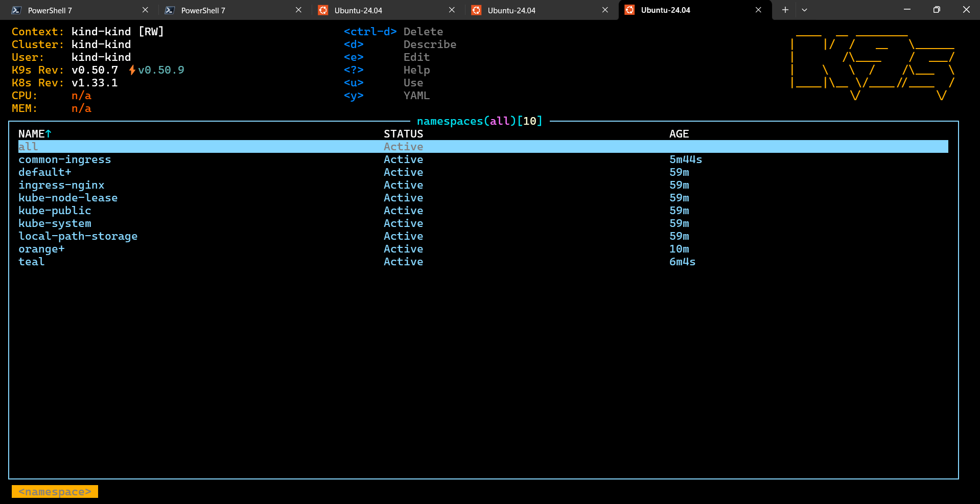This screenshot has height=504, width=980.
Task: Click the <?> Help shortcut hint
Action: [387, 70]
